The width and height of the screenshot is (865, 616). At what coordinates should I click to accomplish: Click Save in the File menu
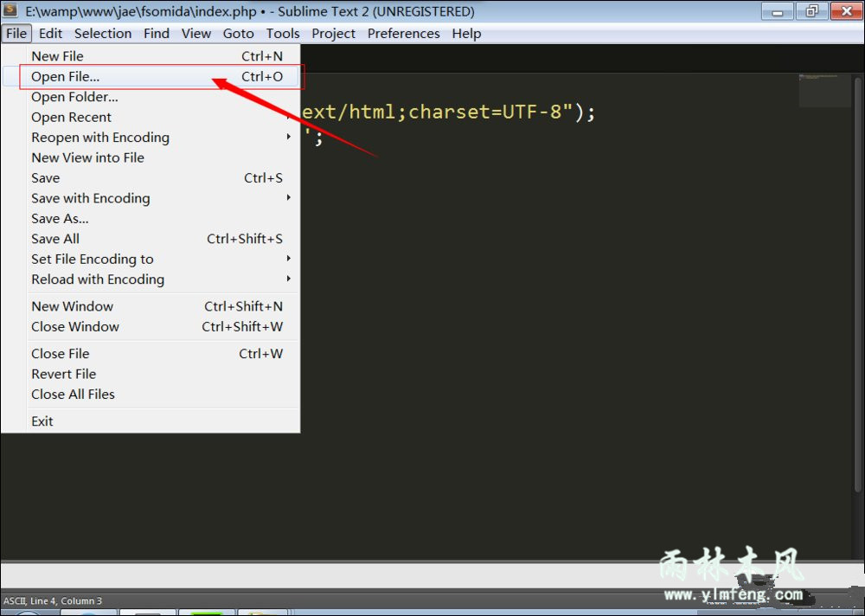[151, 178]
